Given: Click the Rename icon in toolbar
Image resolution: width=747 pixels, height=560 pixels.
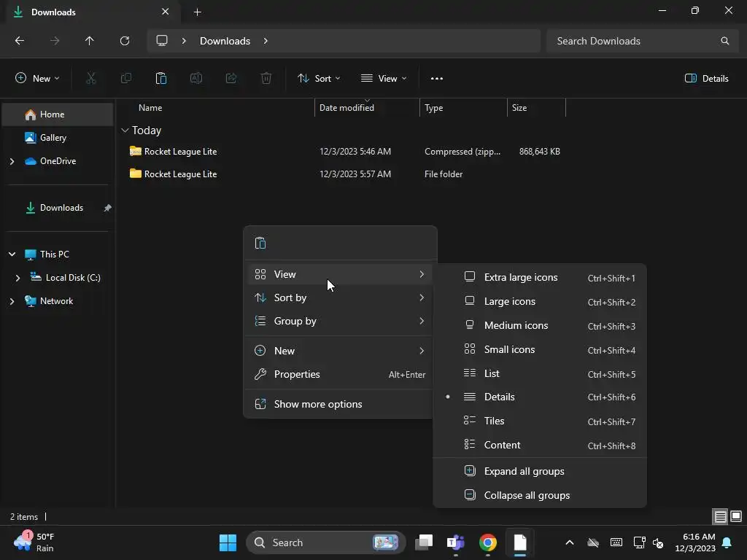Looking at the screenshot, I should [x=196, y=79].
